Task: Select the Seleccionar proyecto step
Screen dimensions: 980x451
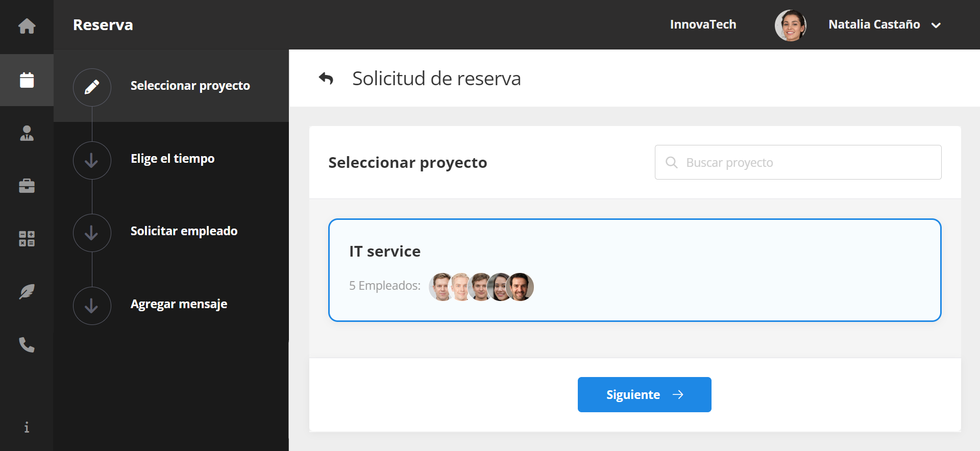Action: 190,86
